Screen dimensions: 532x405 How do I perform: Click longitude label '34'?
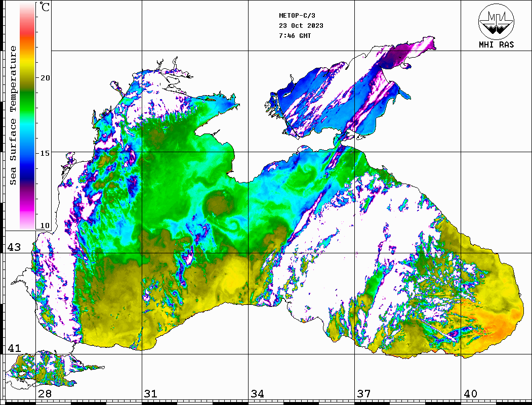(257, 393)
